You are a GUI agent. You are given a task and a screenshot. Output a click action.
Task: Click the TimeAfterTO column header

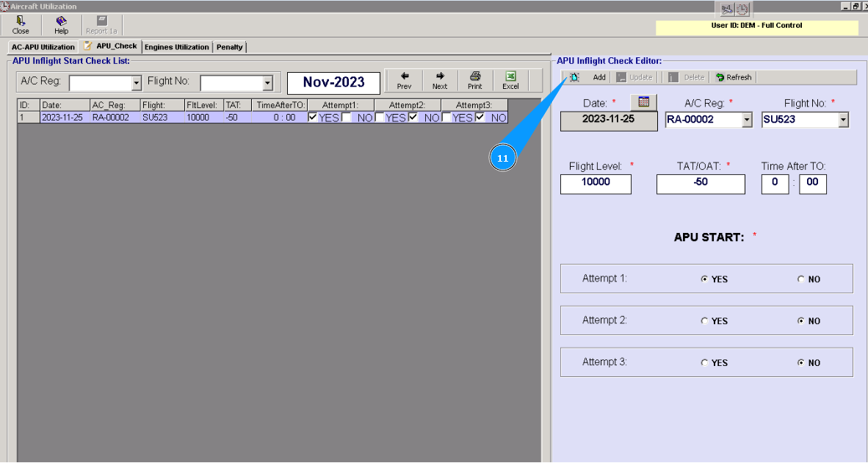coord(280,105)
